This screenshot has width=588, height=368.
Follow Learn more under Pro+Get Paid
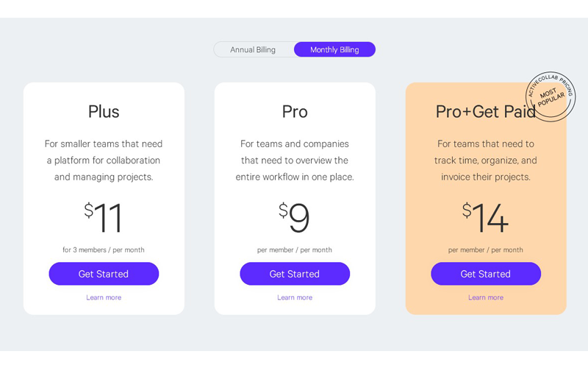pyautogui.click(x=486, y=297)
